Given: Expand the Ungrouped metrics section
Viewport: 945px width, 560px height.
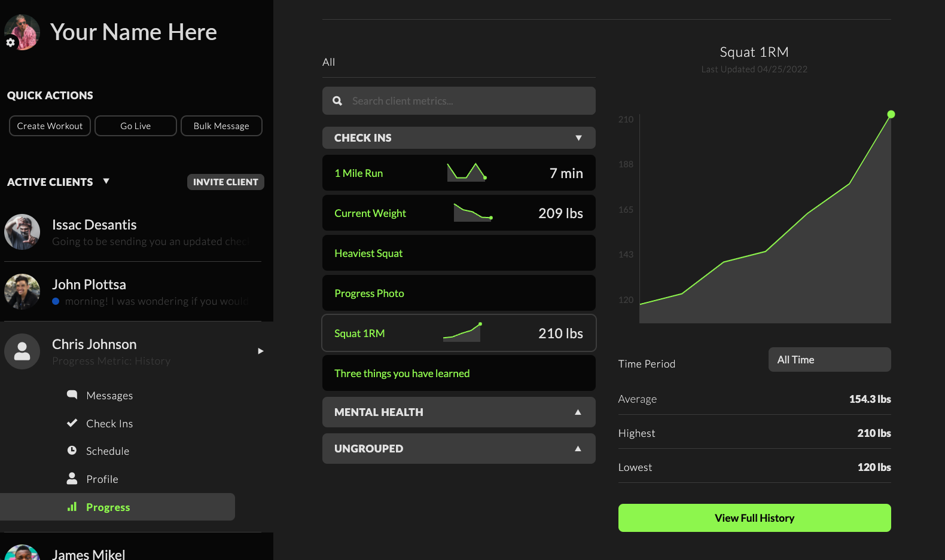Looking at the screenshot, I should 578,449.
